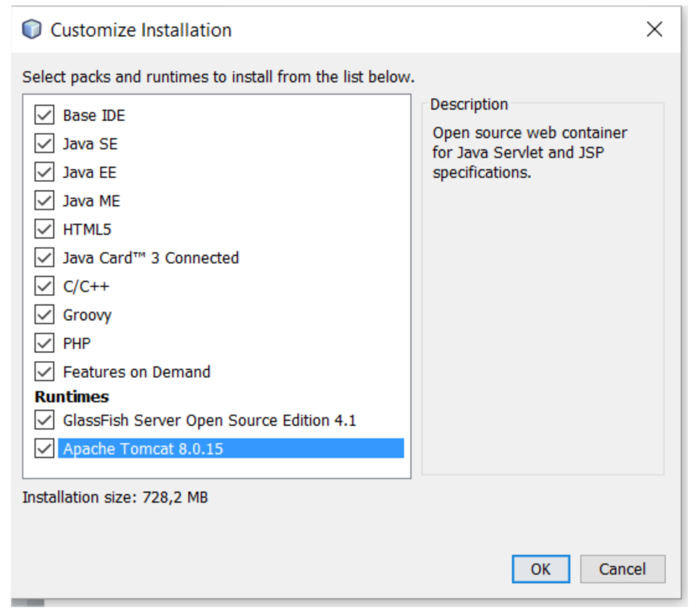Toggle the Java EE checkbox
The height and width of the screenshot is (616, 696).
[x=45, y=172]
